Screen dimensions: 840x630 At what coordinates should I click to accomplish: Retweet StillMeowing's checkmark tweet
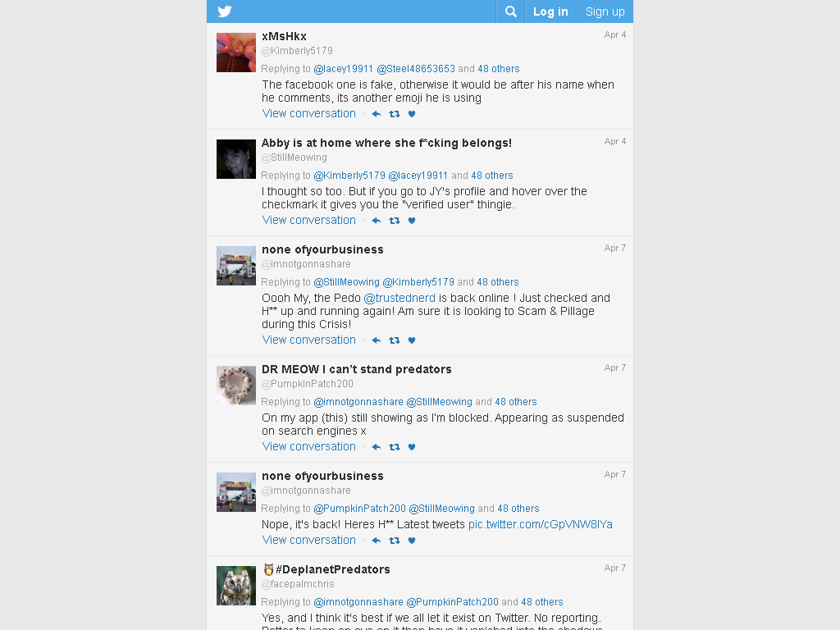point(395,220)
